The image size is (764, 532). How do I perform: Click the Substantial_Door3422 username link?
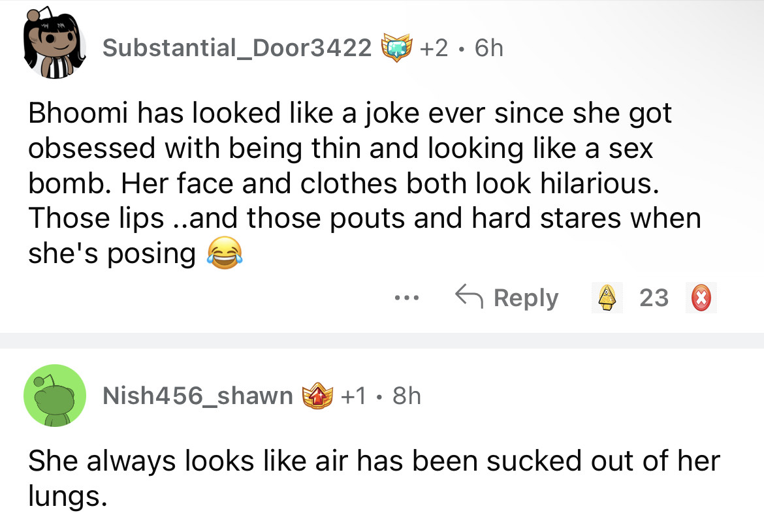coord(237,47)
